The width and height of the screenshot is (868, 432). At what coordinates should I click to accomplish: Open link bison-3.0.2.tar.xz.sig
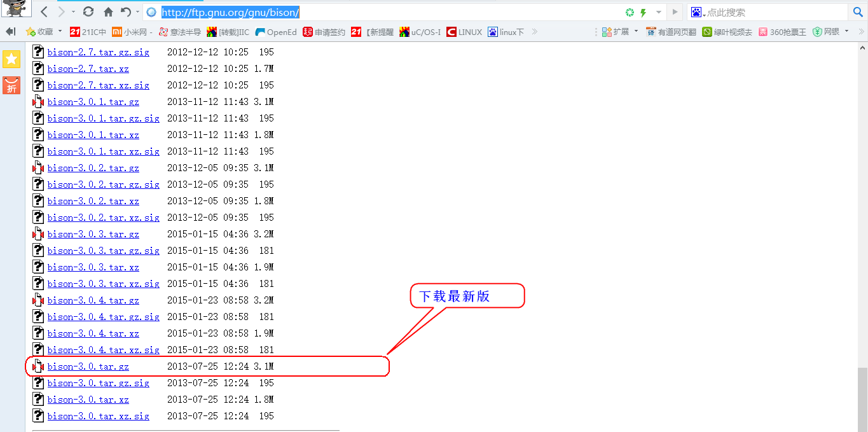[x=104, y=218]
